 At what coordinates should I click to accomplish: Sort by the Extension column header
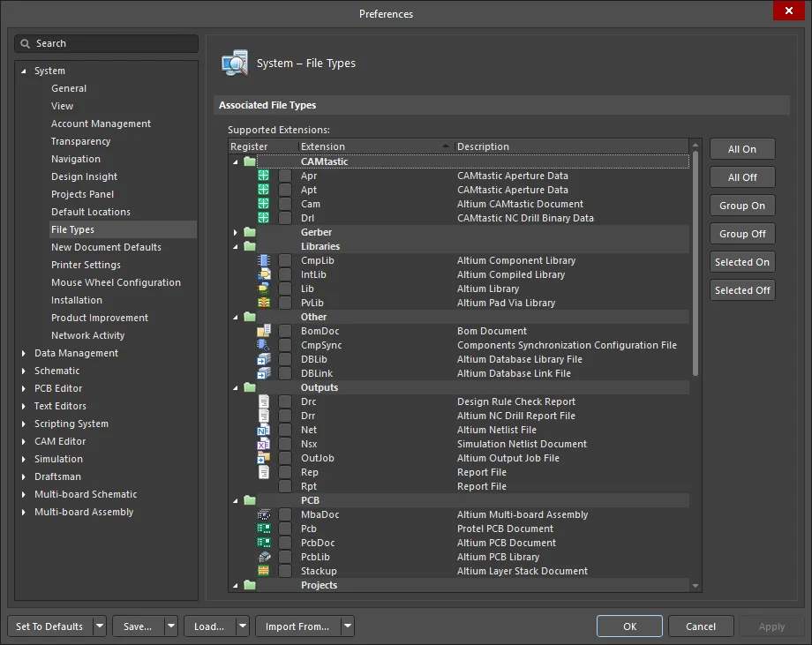tap(375, 146)
